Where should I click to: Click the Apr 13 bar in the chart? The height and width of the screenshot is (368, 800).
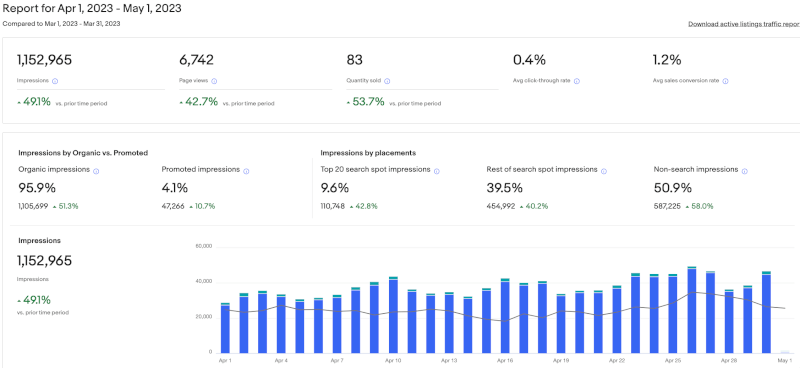[x=449, y=323]
